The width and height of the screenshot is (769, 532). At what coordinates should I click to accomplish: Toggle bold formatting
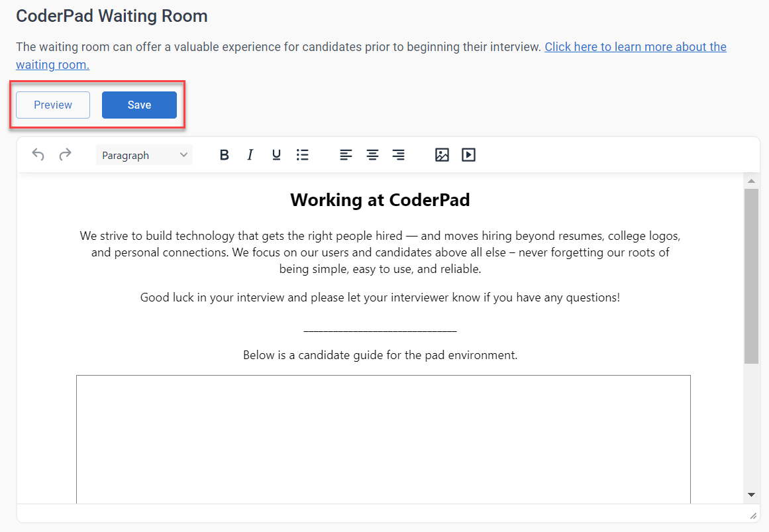coord(224,155)
